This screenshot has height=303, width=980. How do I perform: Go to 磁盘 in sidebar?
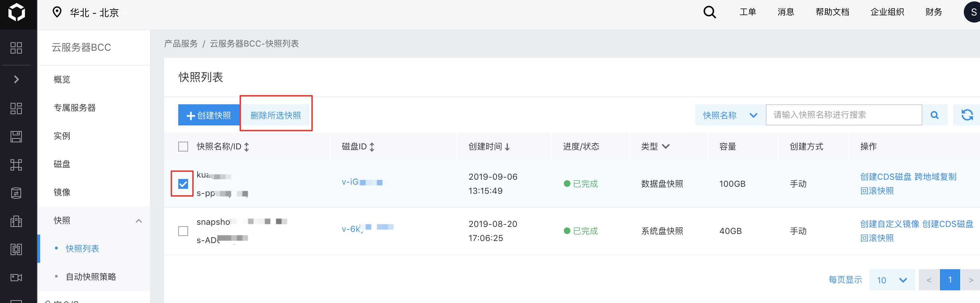62,164
